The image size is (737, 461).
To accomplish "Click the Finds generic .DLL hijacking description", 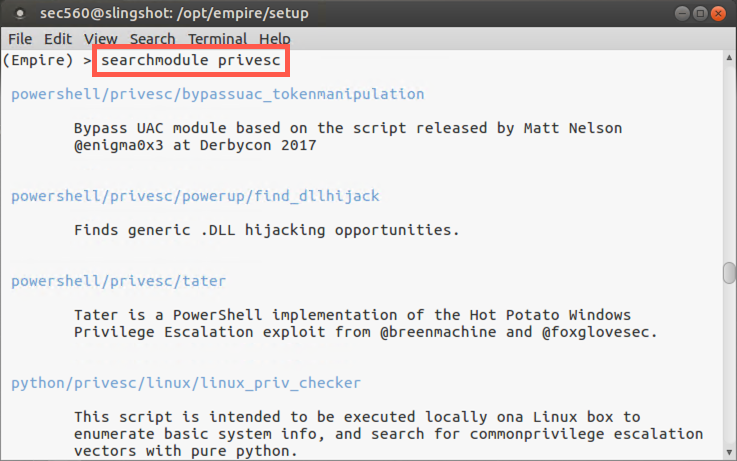I will click(x=266, y=230).
